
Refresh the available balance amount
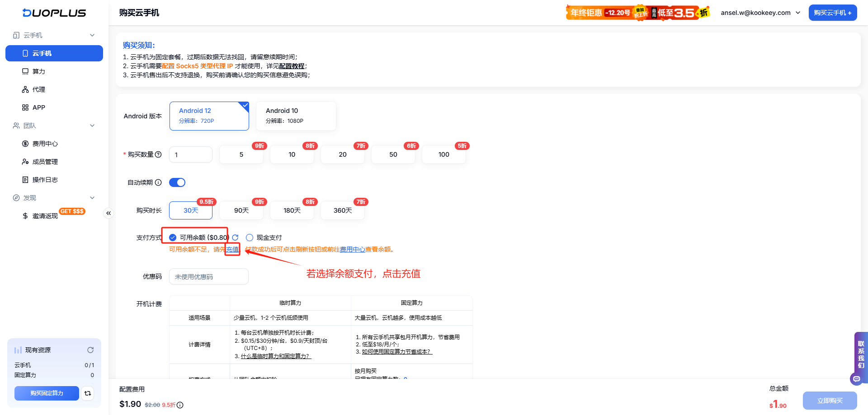(235, 237)
